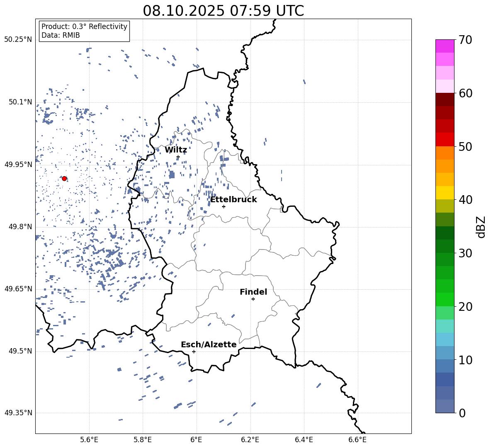Click the colorbar tick label 20
Image resolution: width=491 pixels, height=448 pixels.
(x=466, y=307)
